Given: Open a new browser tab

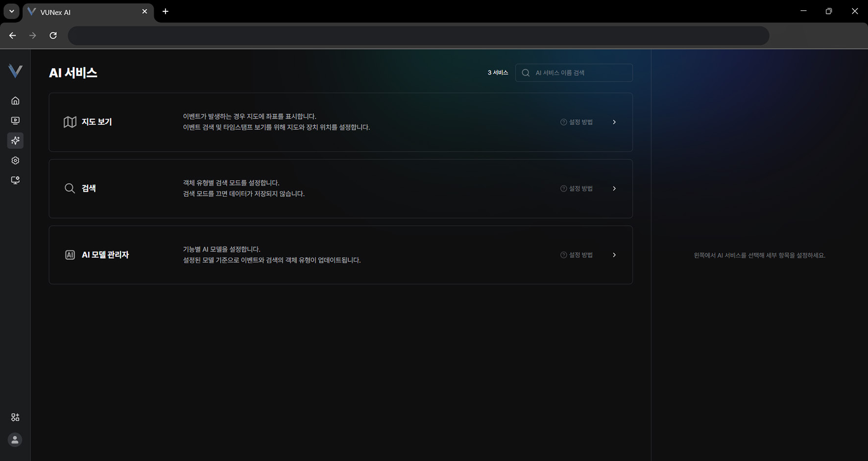Looking at the screenshot, I should (166, 12).
